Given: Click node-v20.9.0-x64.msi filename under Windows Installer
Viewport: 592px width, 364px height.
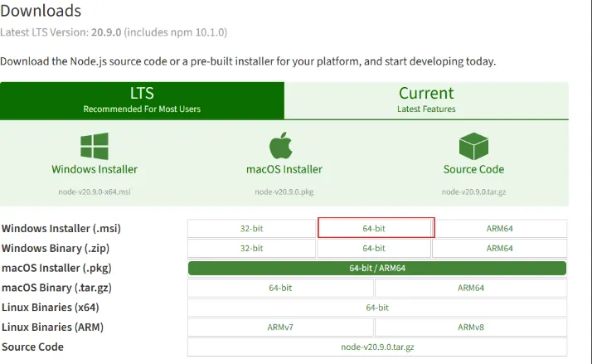Looking at the screenshot, I should point(95,191).
